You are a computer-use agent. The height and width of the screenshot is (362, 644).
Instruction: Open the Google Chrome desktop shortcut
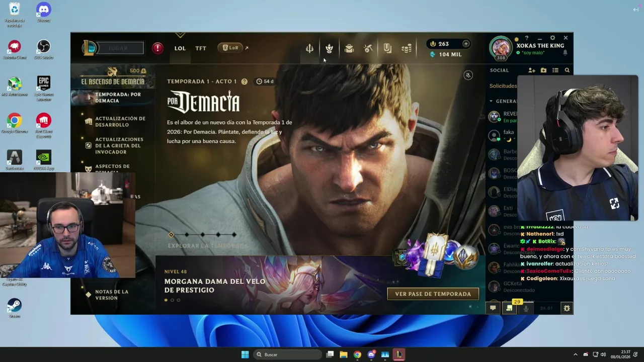[x=15, y=123]
